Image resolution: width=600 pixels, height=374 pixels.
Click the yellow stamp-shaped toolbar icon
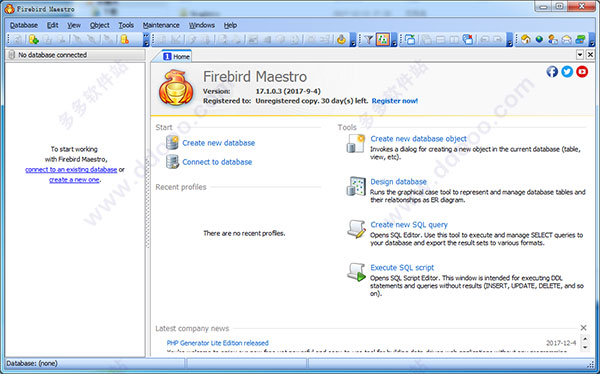click(x=341, y=39)
